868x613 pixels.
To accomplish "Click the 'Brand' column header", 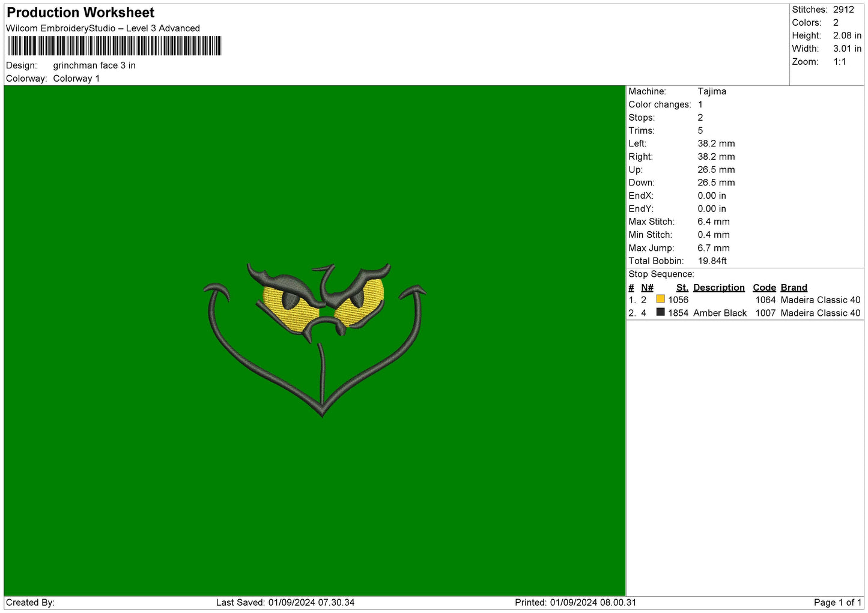I will [x=794, y=288].
